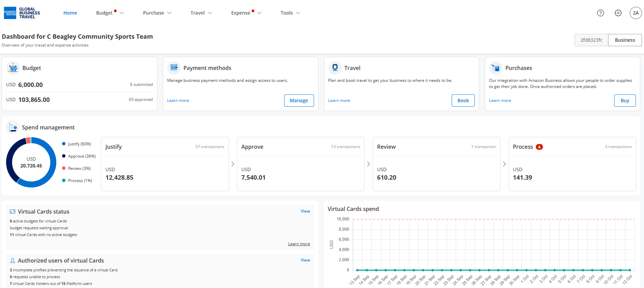Click the Approve (36%) legend swatch
The height and width of the screenshot is (288, 644).
[64, 156]
